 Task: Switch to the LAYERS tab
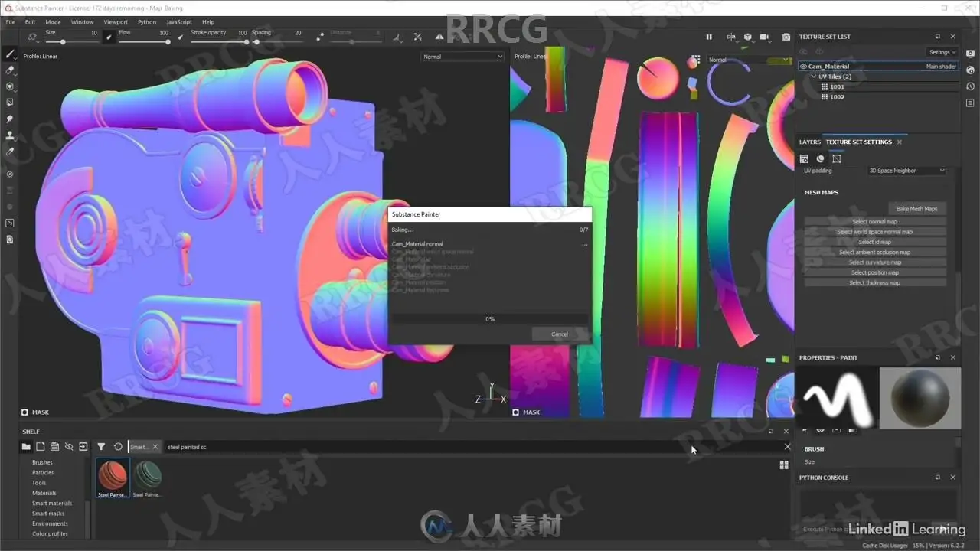pyautogui.click(x=810, y=142)
